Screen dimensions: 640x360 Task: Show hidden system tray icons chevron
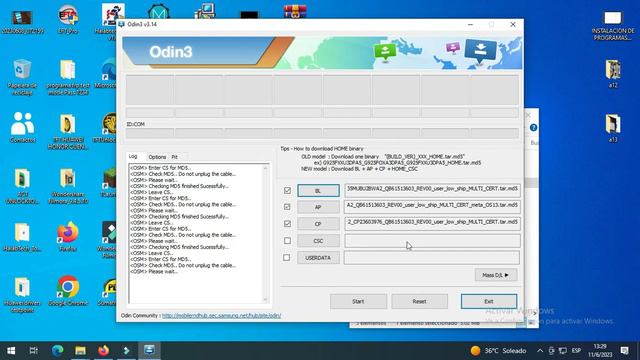(540, 351)
